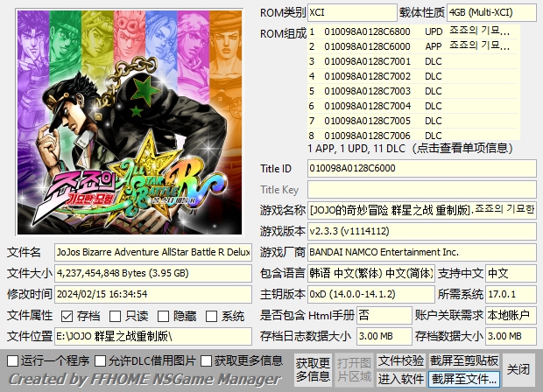Click the empty Title Key field
Screen dimensions: 543x392
coord(422,190)
